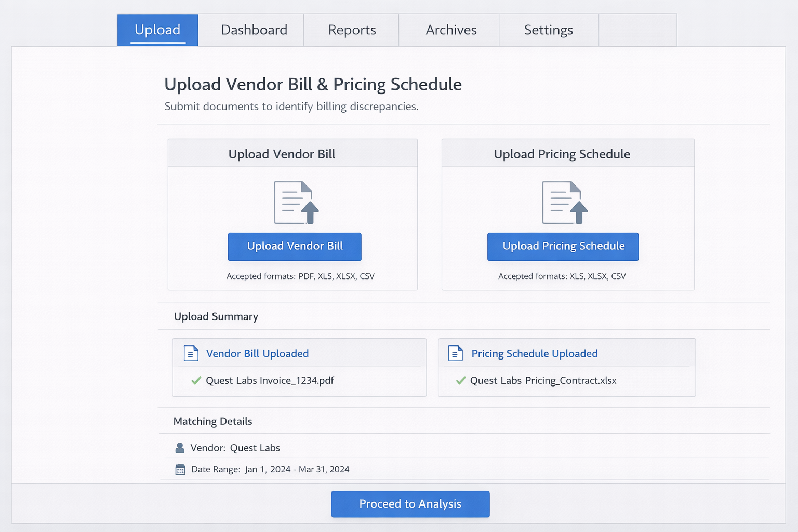Click the green checkmark beside Quest Labs Pricing_Contract.xlsx
This screenshot has height=532, width=798.
point(460,381)
